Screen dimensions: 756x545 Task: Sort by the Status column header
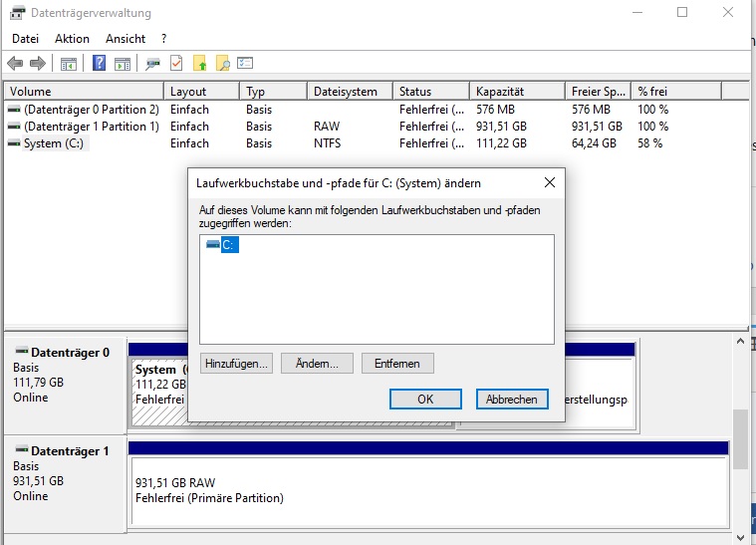pos(431,91)
